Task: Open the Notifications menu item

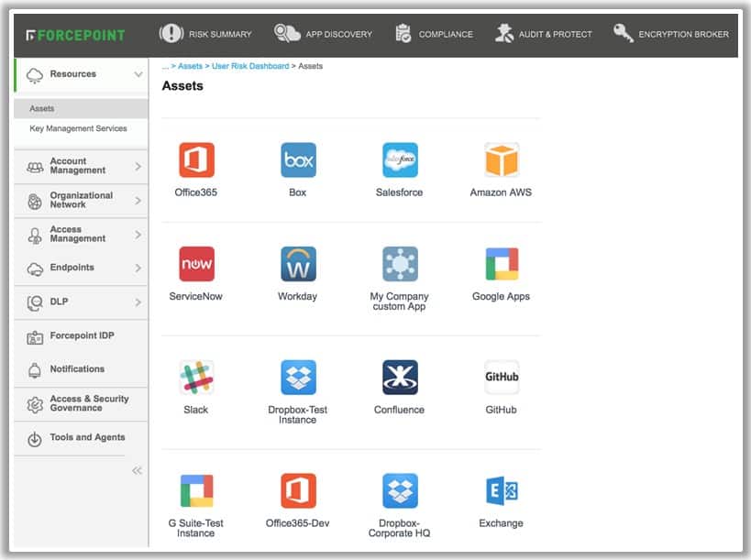Action: click(x=81, y=369)
